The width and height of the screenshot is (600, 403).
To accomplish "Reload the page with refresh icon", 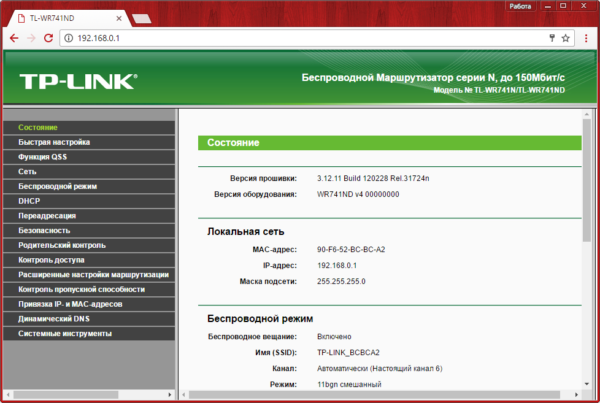I will point(48,38).
